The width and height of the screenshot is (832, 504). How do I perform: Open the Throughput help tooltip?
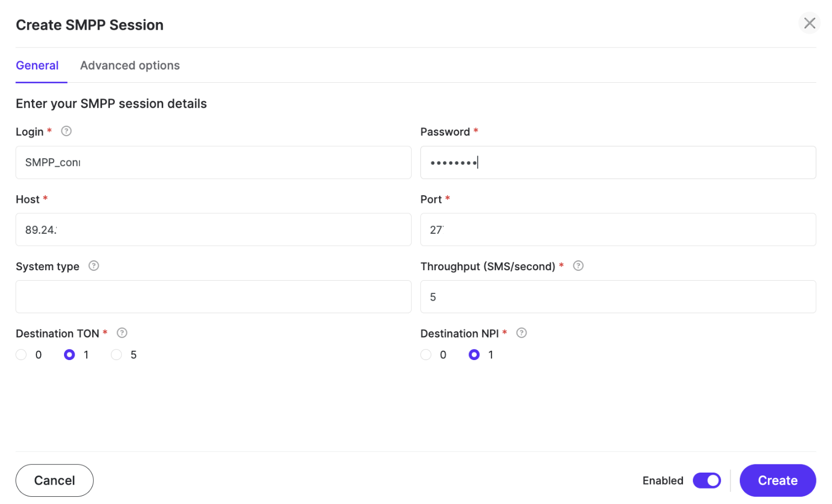pos(578,266)
